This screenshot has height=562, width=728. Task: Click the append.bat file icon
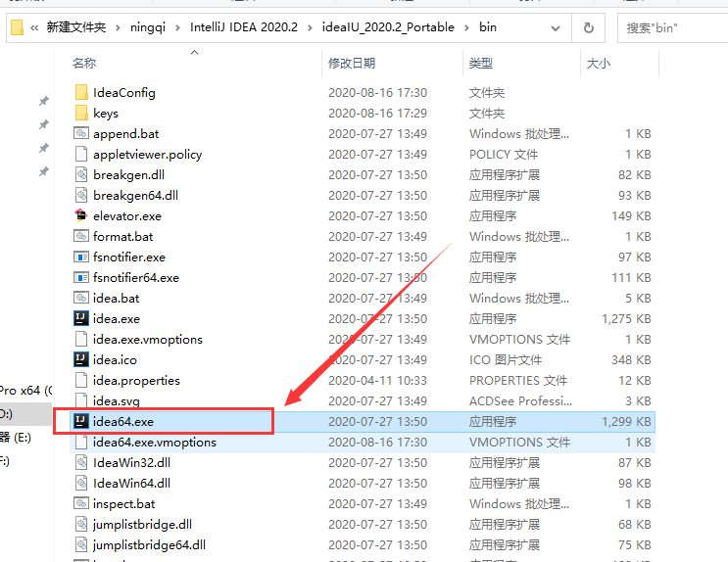point(81,134)
